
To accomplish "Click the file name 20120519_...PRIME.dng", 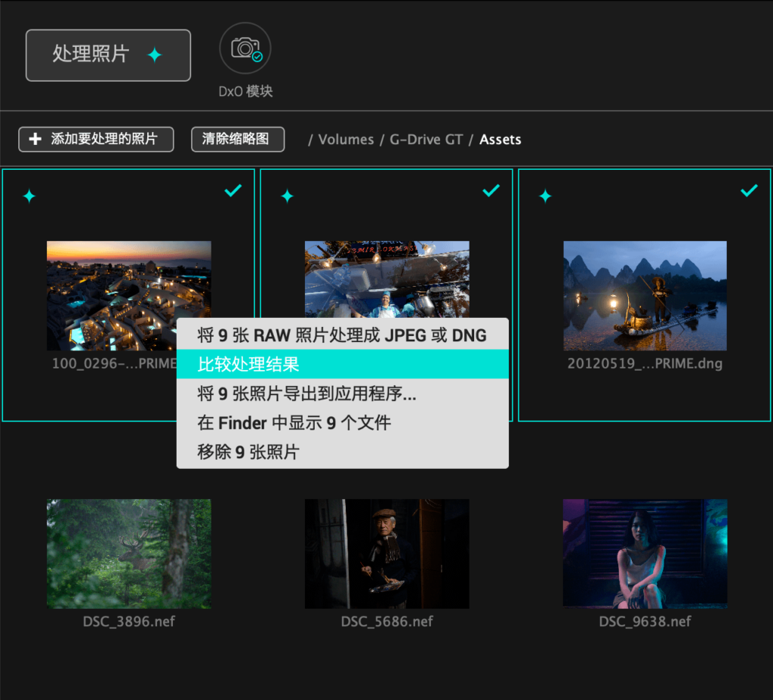I will click(x=645, y=363).
